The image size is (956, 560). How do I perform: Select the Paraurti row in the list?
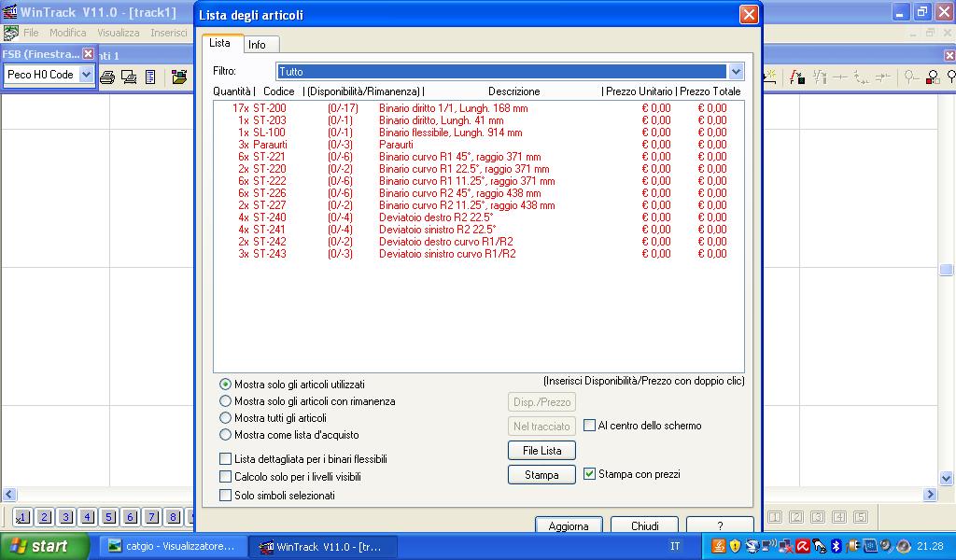click(479, 145)
